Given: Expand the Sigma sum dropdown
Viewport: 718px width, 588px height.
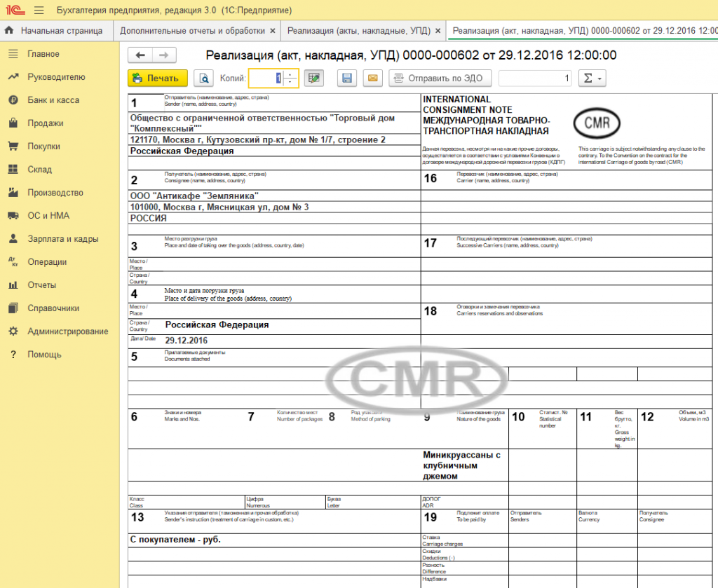Looking at the screenshot, I should [x=592, y=78].
